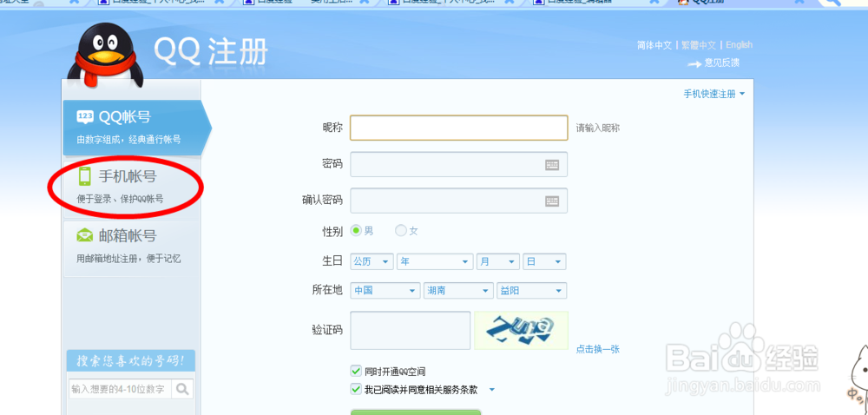
Task: Expand service terms arrow beside 相关服务条款
Action: pyautogui.click(x=492, y=390)
